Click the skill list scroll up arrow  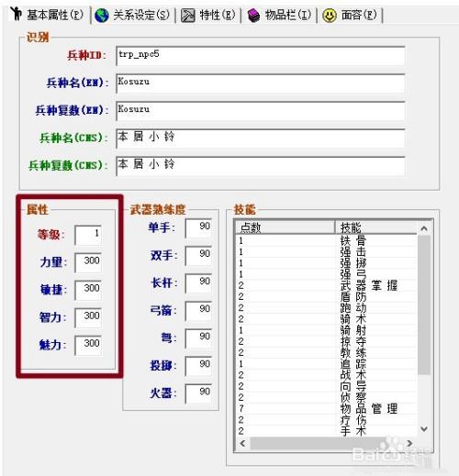[x=424, y=228]
